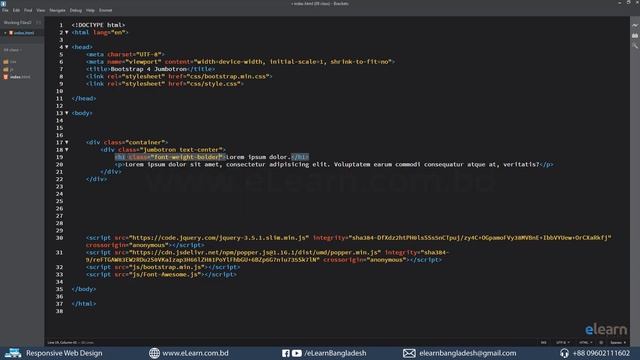Click the css folder icon
The height and width of the screenshot is (360, 640).
click(6, 62)
